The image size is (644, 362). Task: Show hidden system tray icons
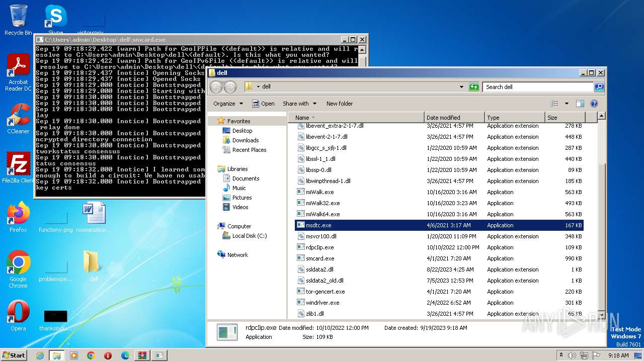click(x=561, y=355)
